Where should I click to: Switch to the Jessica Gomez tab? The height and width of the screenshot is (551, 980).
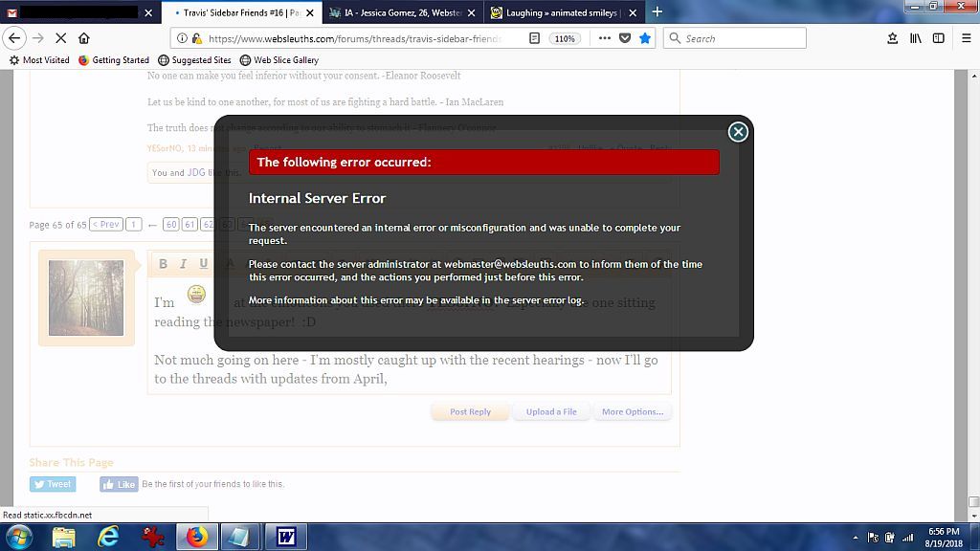coord(402,13)
